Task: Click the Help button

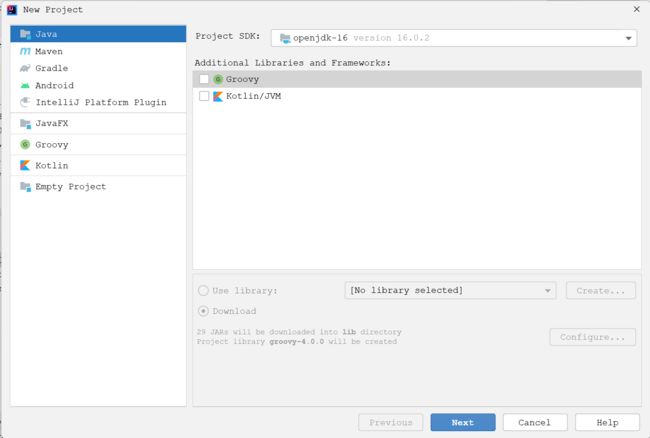Action: point(607,422)
